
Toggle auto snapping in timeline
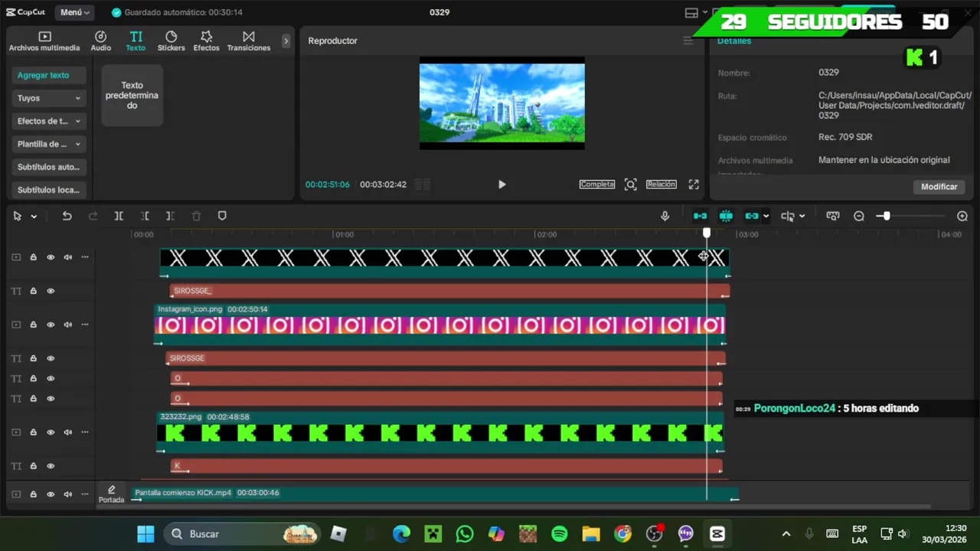726,216
